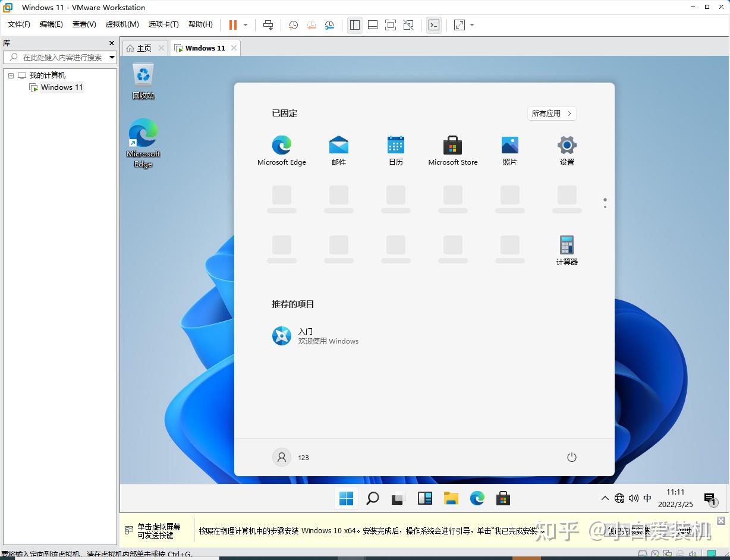Take a snapshot of the virtual machine
The image size is (730, 560).
coord(292,25)
